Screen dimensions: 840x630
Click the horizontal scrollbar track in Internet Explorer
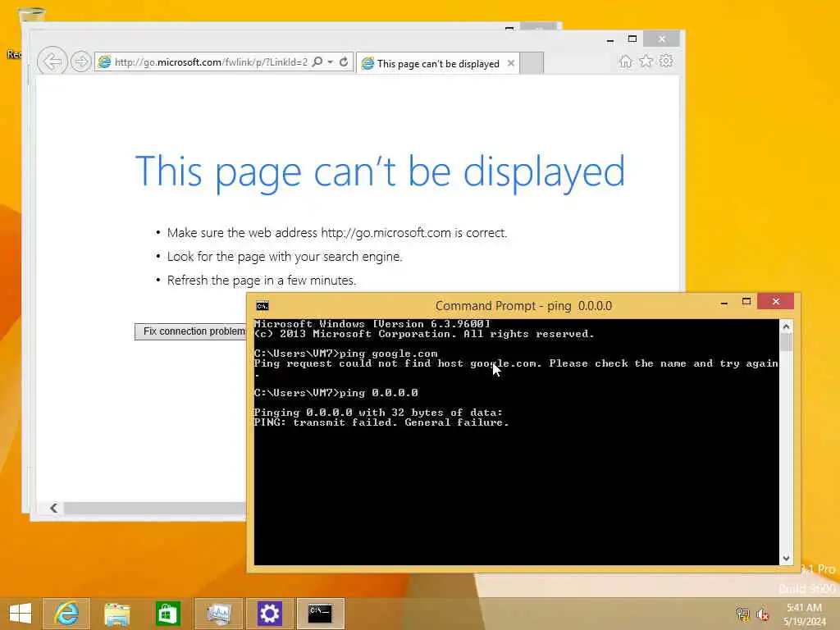[x=155, y=508]
